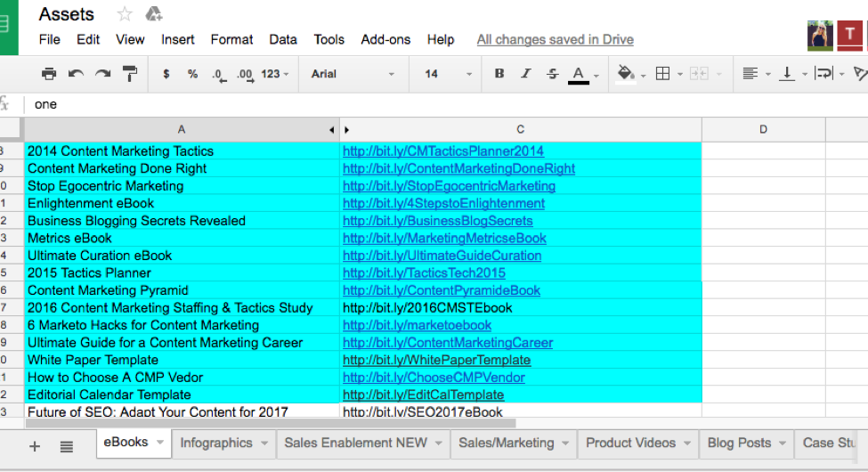
Task: Toggle strikethrough formatting
Action: 552,74
